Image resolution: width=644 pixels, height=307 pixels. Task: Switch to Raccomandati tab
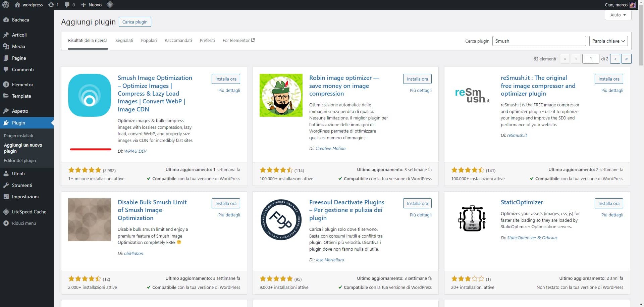click(178, 41)
